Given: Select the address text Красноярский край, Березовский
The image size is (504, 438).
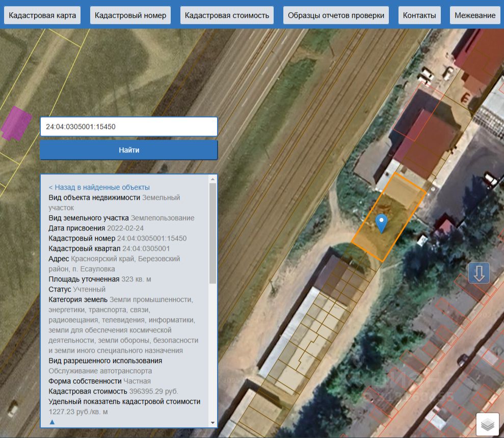Looking at the screenshot, I should click(125, 259).
